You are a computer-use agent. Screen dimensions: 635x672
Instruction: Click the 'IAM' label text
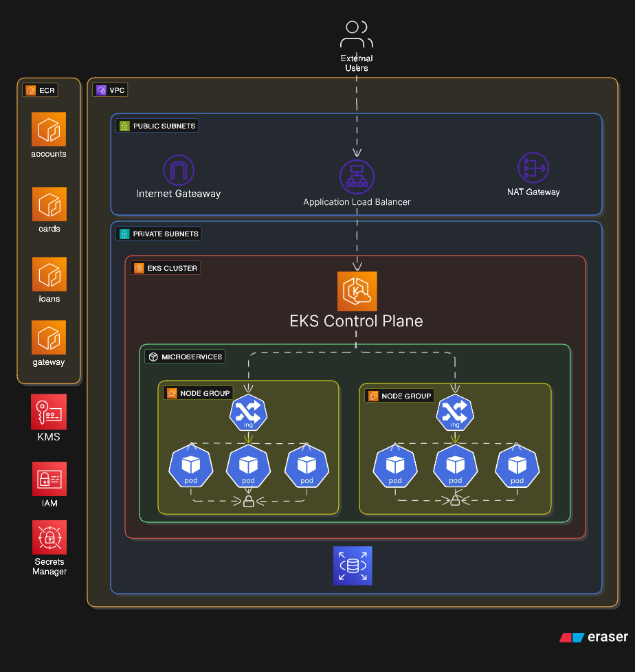tap(49, 503)
